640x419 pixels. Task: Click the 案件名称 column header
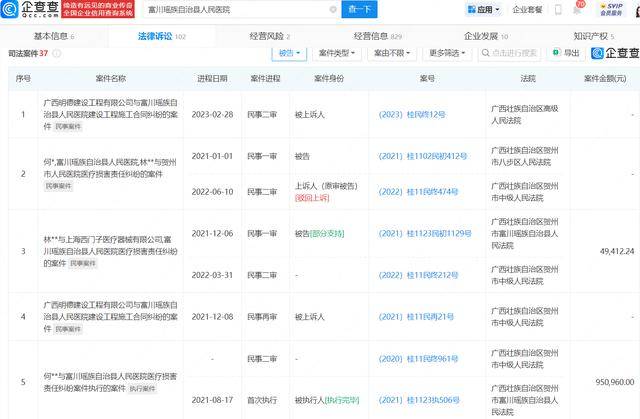111,78
